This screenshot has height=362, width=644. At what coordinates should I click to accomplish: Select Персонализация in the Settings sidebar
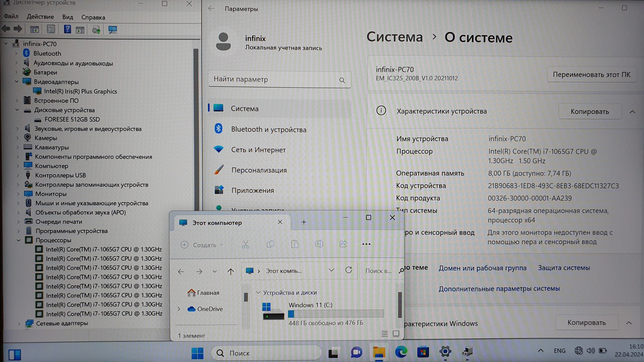click(259, 170)
